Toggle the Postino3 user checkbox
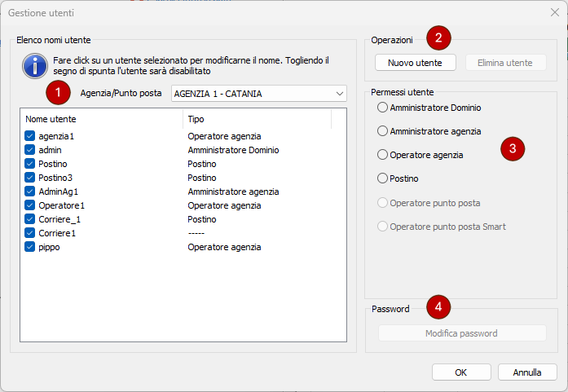The width and height of the screenshot is (568, 392). click(x=30, y=178)
